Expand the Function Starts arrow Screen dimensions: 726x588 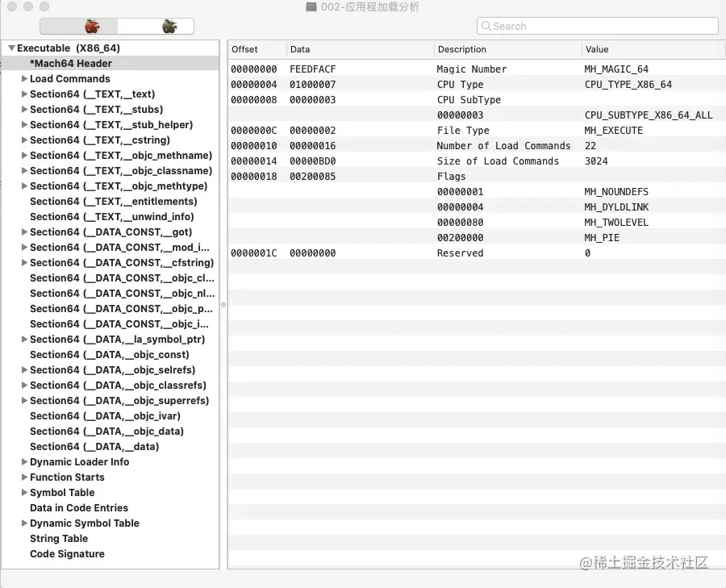tap(24, 477)
